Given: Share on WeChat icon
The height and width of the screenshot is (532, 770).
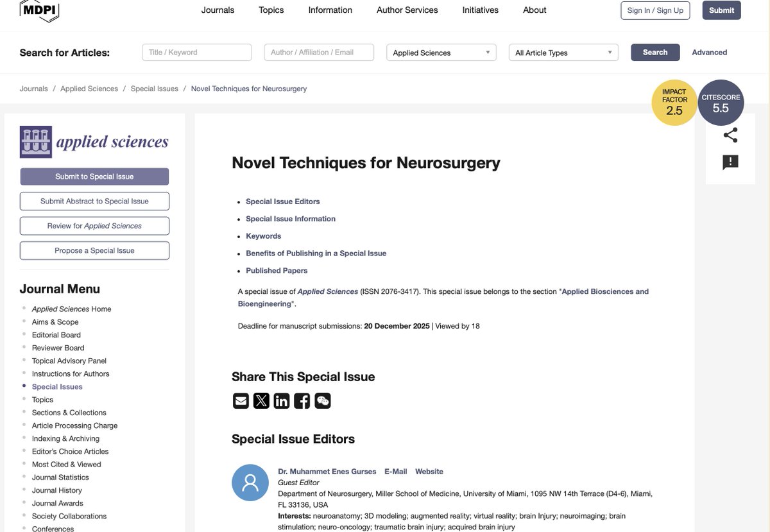Looking at the screenshot, I should click(323, 401).
